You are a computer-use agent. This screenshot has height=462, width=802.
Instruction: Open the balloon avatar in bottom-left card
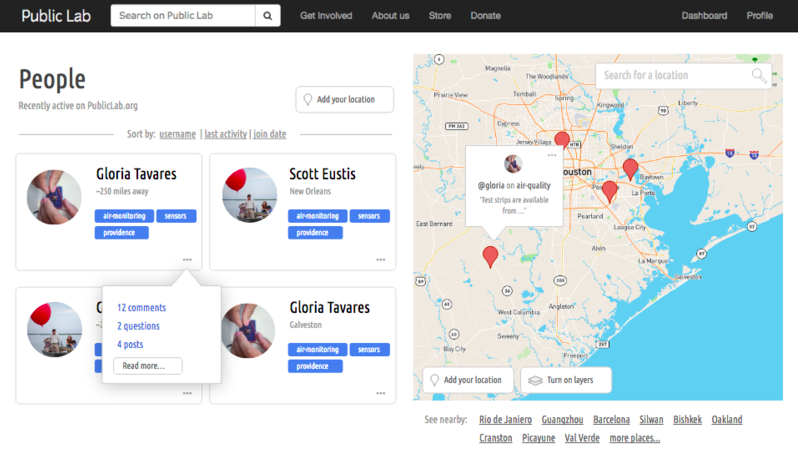54,329
